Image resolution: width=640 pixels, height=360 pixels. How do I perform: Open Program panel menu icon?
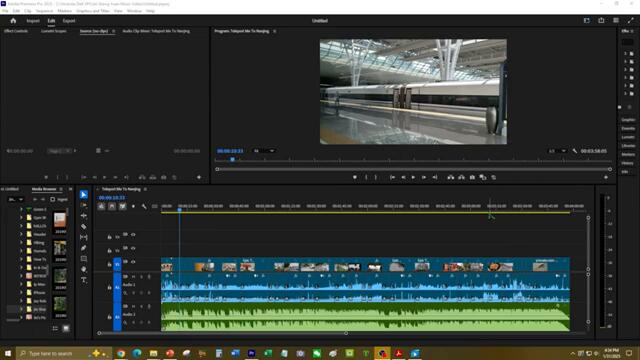click(275, 31)
